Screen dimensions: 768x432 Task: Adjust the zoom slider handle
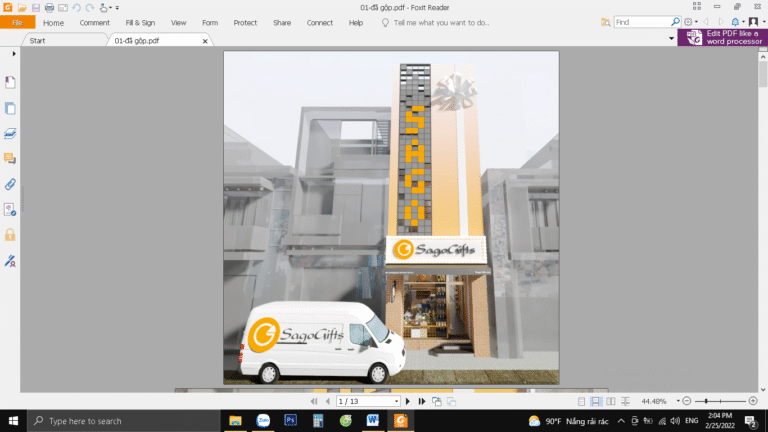706,401
